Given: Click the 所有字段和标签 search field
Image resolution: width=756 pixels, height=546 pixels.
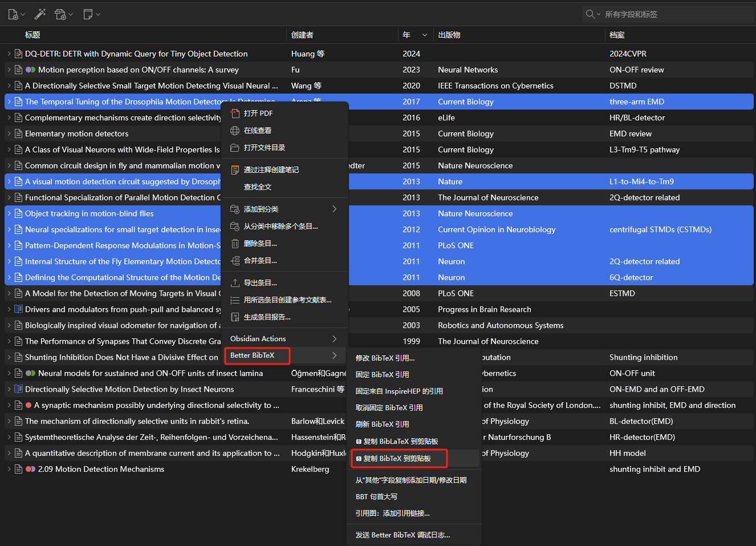Looking at the screenshot, I should coord(673,14).
